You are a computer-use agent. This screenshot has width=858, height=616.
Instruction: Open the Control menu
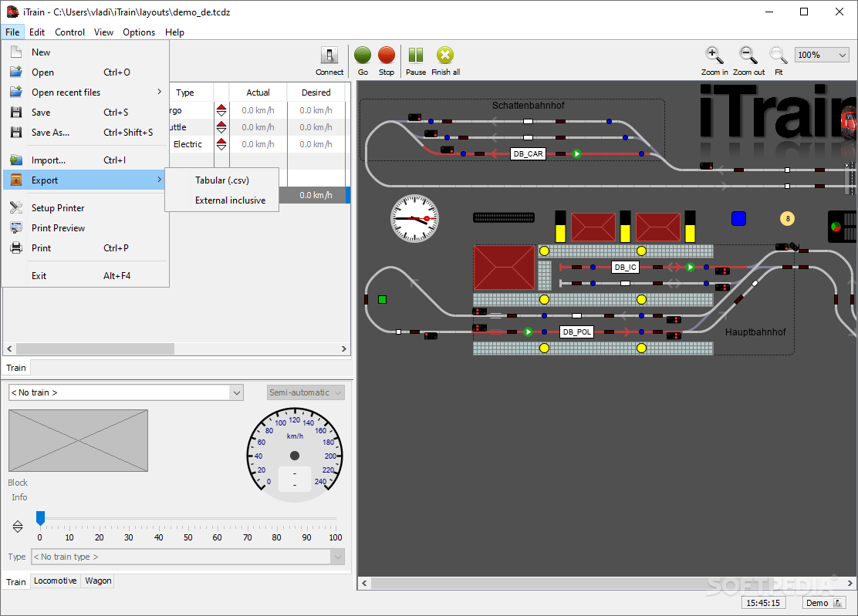coord(69,32)
